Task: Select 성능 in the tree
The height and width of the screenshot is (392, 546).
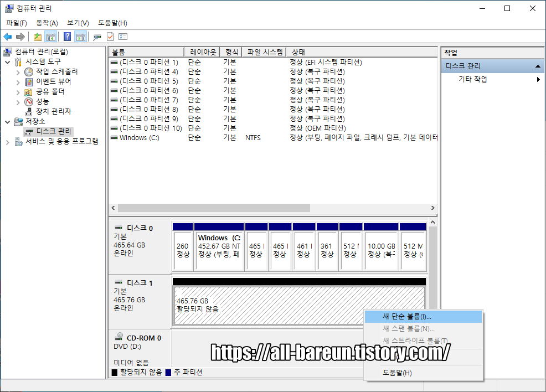Action: click(x=43, y=102)
